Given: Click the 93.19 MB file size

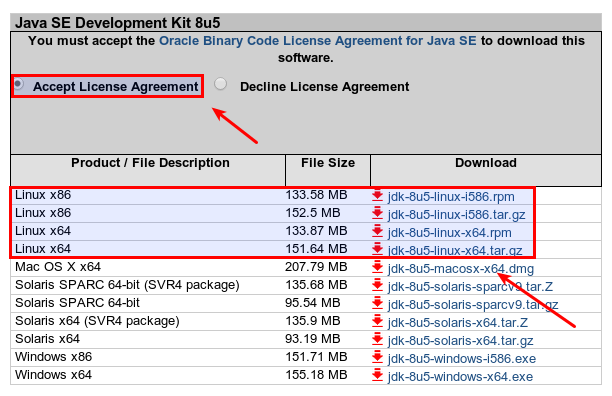Looking at the screenshot, I should (313, 339).
